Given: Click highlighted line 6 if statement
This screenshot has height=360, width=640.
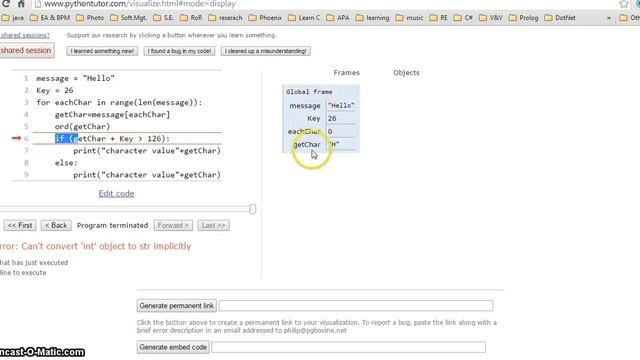Looking at the screenshot, I should [x=112, y=139].
